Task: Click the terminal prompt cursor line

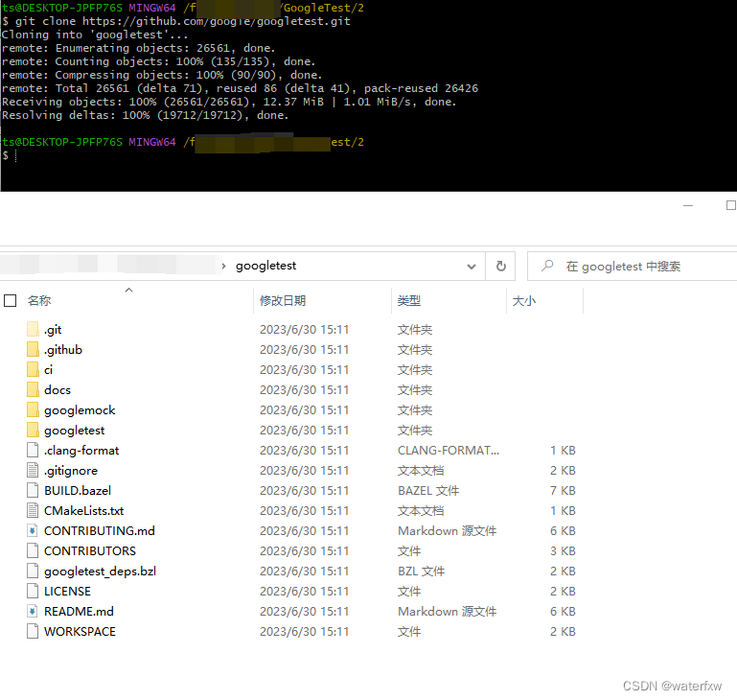Action: [10, 155]
